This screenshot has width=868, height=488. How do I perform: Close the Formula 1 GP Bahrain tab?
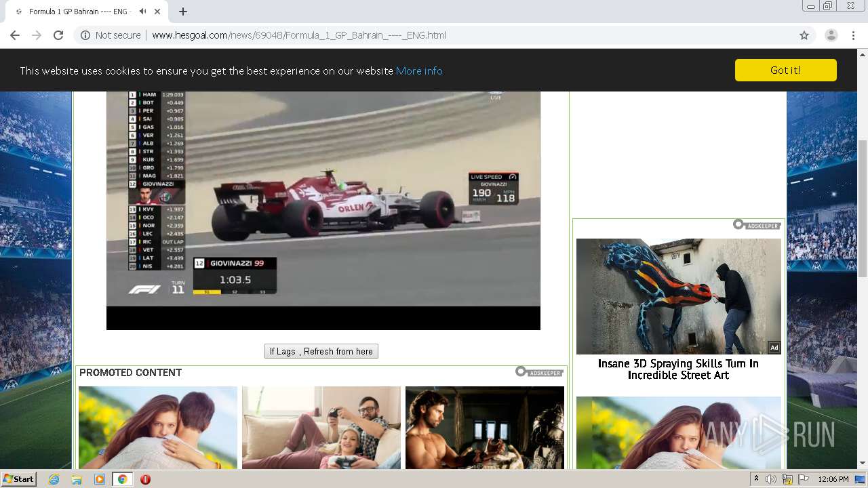point(158,12)
